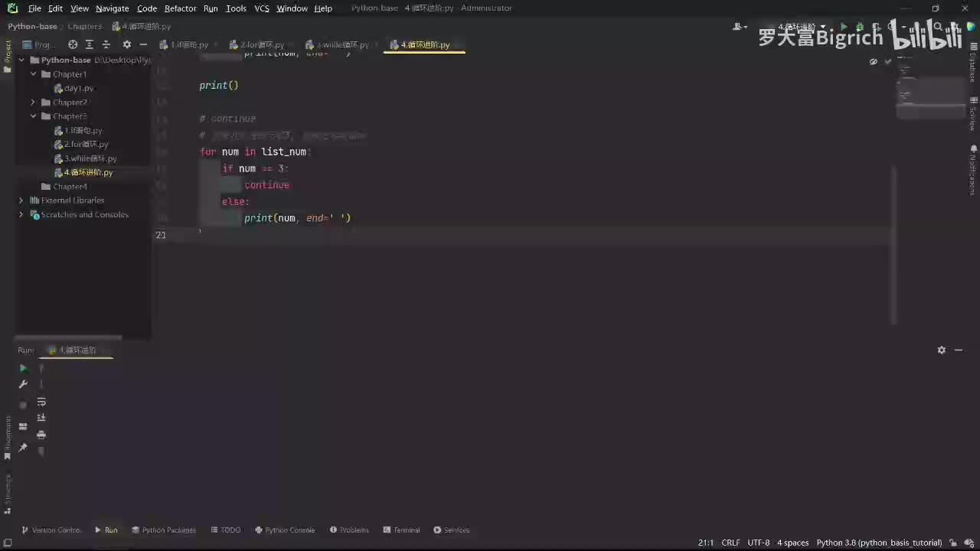Collapse the Chapter1 folder
The height and width of the screenshot is (551, 980).
coord(34,74)
